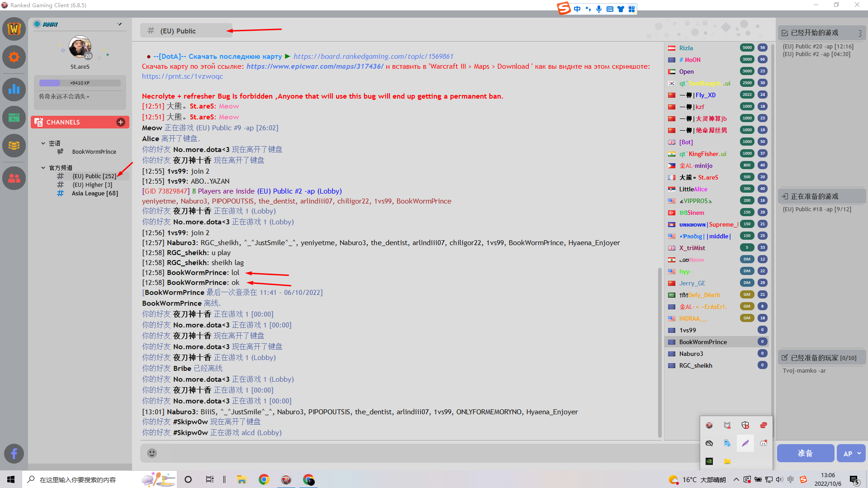Image resolution: width=868 pixels, height=488 pixels.
Task: Click the St.areS profile avatar
Action: [80, 47]
